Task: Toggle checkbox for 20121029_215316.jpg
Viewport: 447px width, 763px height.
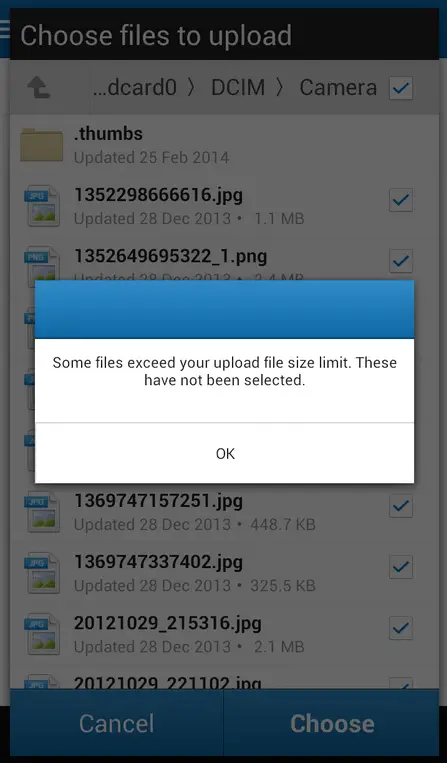Action: [401, 628]
